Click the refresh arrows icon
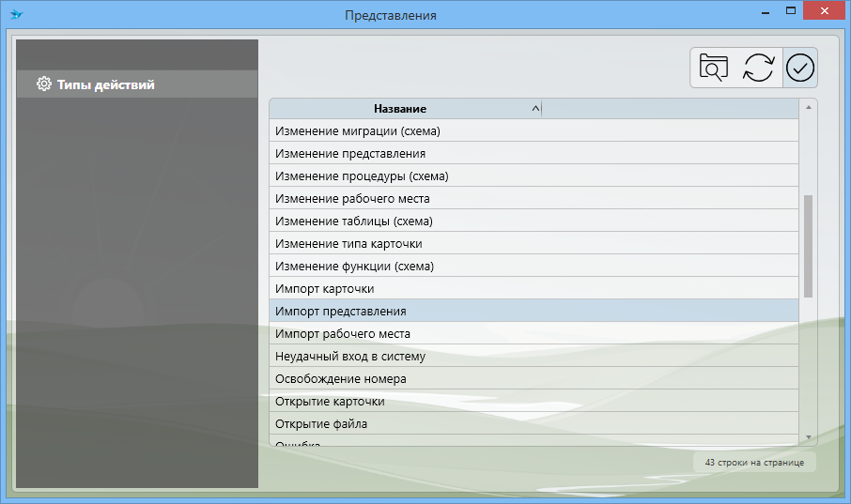This screenshot has width=851, height=504. click(758, 69)
